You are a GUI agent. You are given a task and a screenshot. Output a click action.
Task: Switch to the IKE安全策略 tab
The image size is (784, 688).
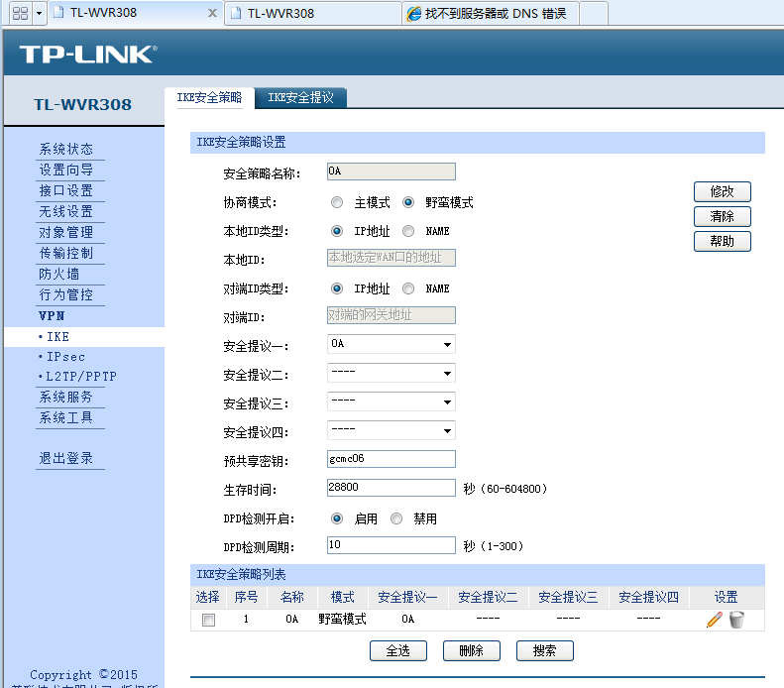tap(209, 97)
